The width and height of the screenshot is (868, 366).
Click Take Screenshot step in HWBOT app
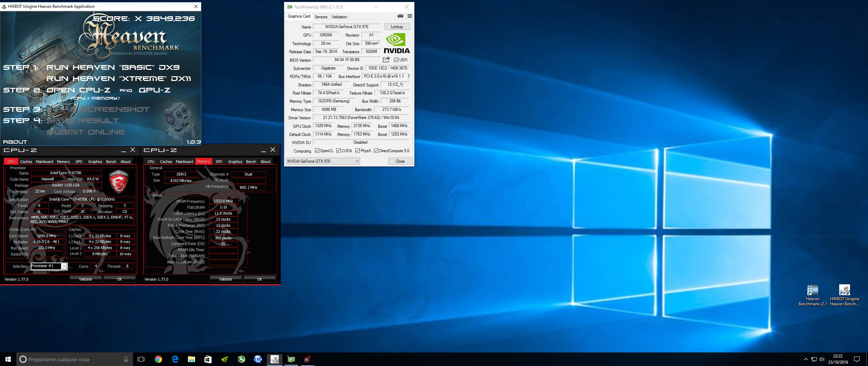pos(98,109)
